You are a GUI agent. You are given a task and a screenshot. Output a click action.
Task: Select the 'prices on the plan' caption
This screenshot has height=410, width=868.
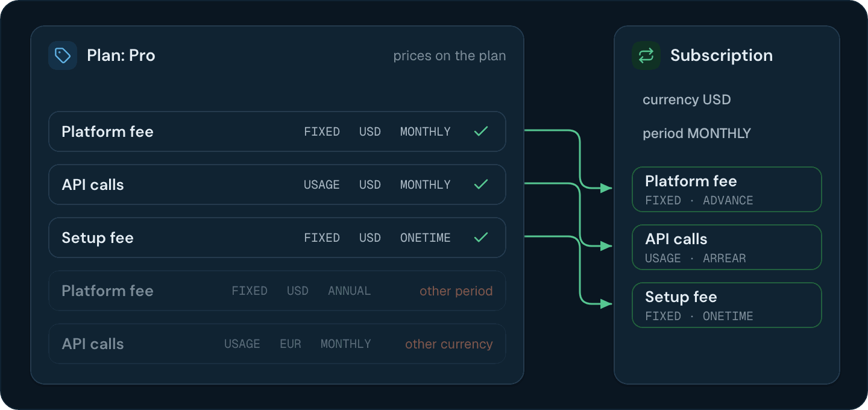pyautogui.click(x=450, y=56)
